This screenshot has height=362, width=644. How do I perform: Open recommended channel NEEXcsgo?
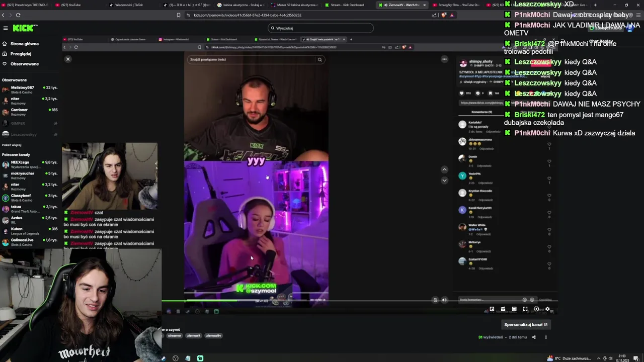(29, 164)
